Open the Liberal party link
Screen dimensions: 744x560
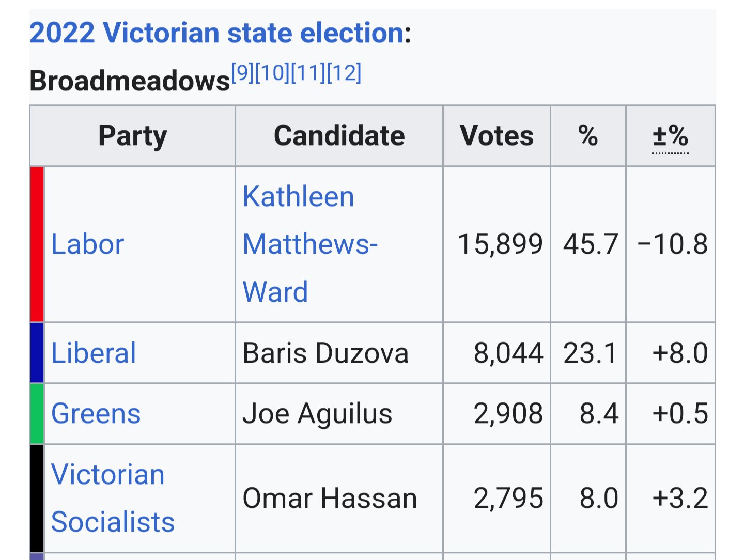point(94,353)
